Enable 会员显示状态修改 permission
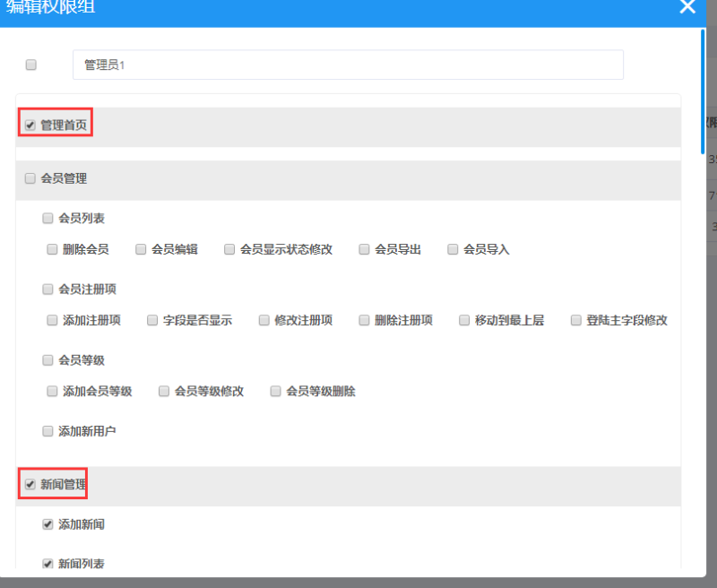This screenshot has height=588, width=717. [x=229, y=249]
